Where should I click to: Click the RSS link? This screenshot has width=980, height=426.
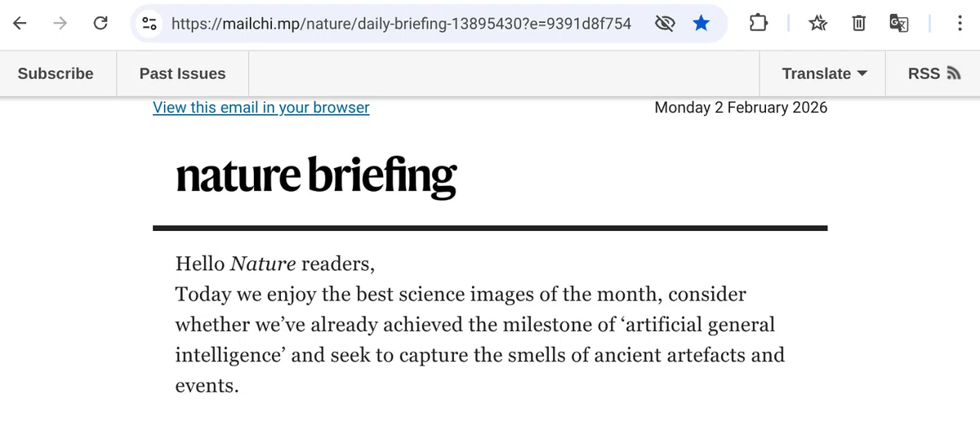coord(933,73)
